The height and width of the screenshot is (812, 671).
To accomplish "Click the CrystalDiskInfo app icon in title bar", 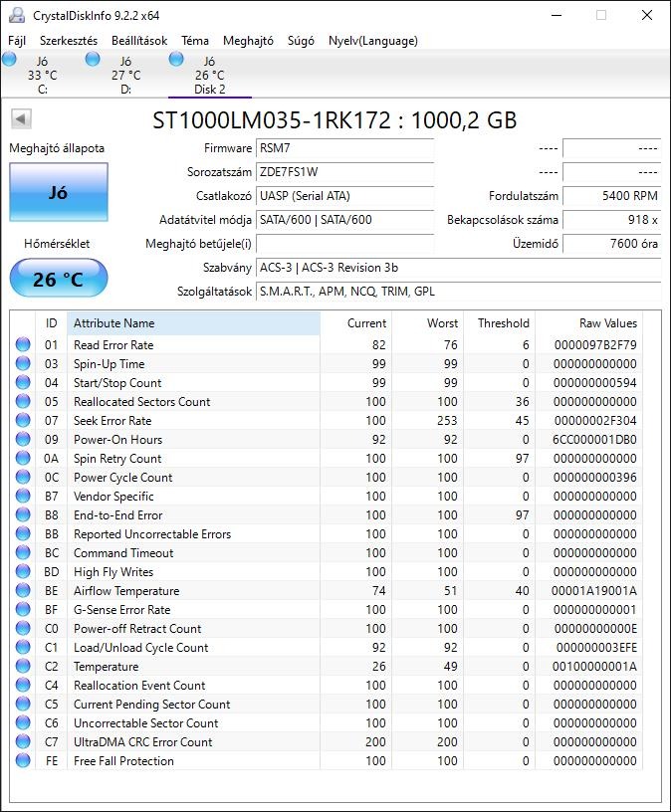I will tap(17, 15).
